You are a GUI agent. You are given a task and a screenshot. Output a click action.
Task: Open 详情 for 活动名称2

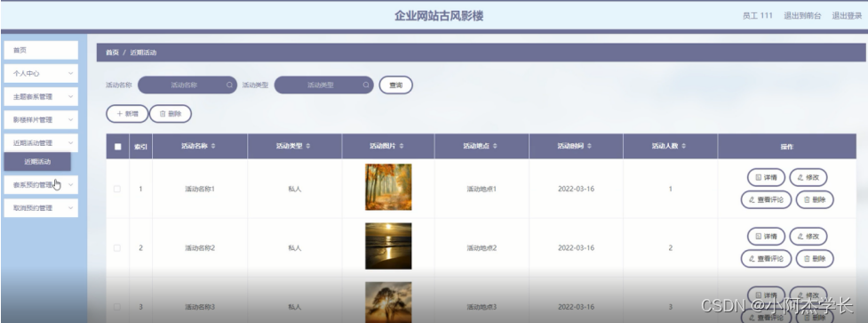766,236
